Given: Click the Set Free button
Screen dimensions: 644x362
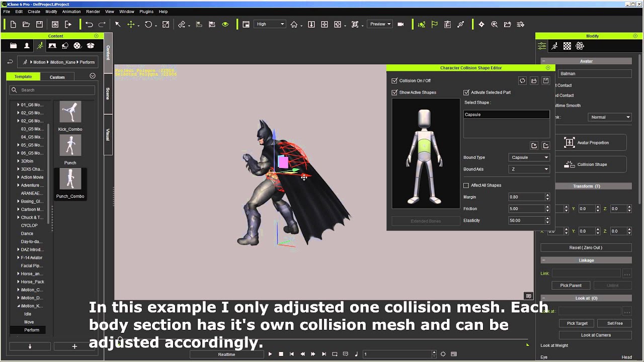Looking at the screenshot, I should 615,323.
